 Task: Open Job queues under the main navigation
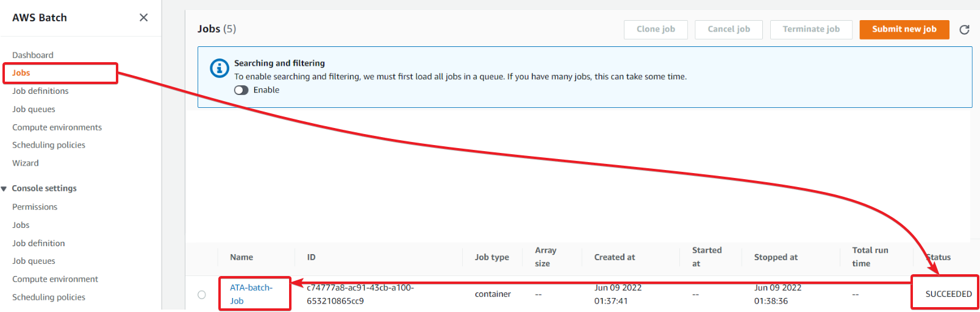tap(34, 109)
